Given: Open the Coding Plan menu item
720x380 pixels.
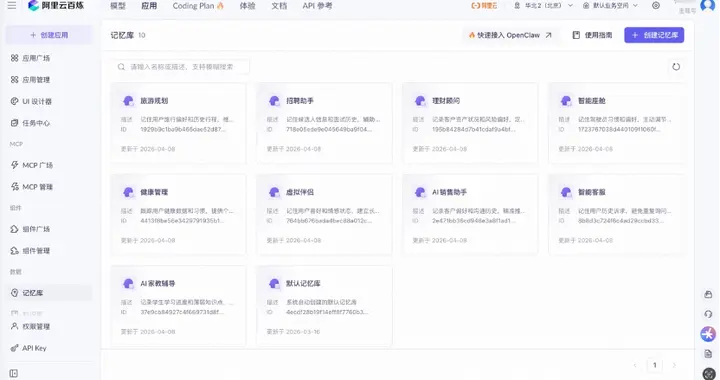Looking at the screenshot, I should (x=198, y=6).
